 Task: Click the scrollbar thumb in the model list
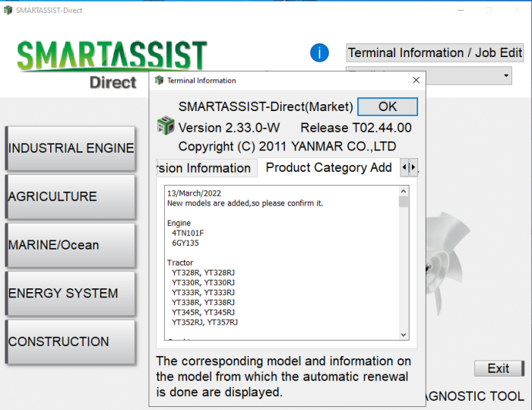tap(404, 202)
